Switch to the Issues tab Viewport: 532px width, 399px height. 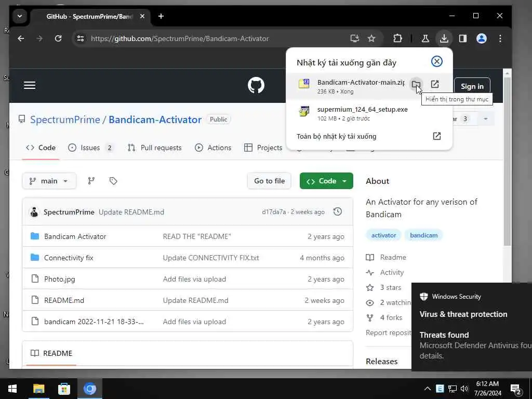pos(91,148)
